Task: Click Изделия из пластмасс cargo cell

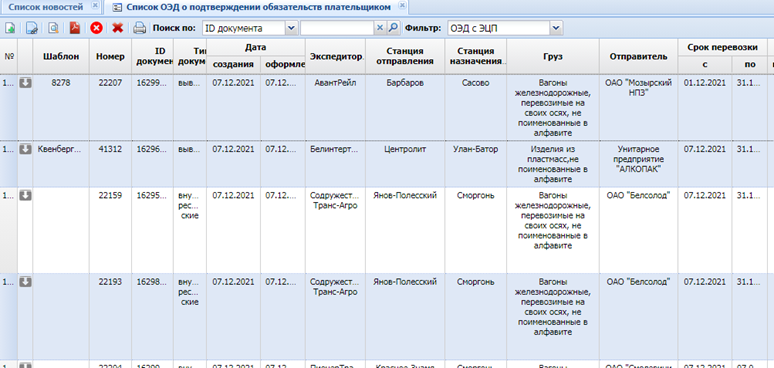Action: [x=553, y=164]
